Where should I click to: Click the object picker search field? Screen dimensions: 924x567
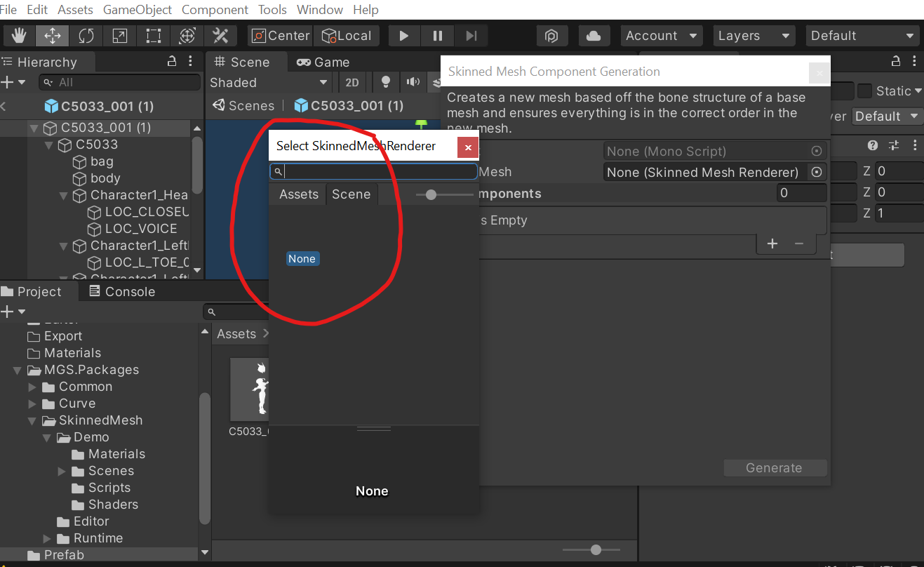pos(374,171)
